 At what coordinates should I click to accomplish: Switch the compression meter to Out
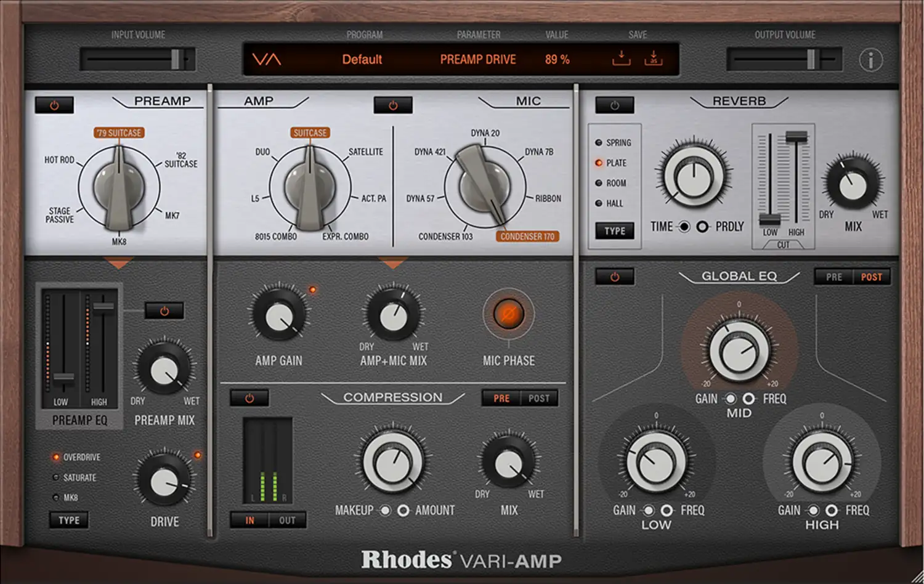[287, 521]
